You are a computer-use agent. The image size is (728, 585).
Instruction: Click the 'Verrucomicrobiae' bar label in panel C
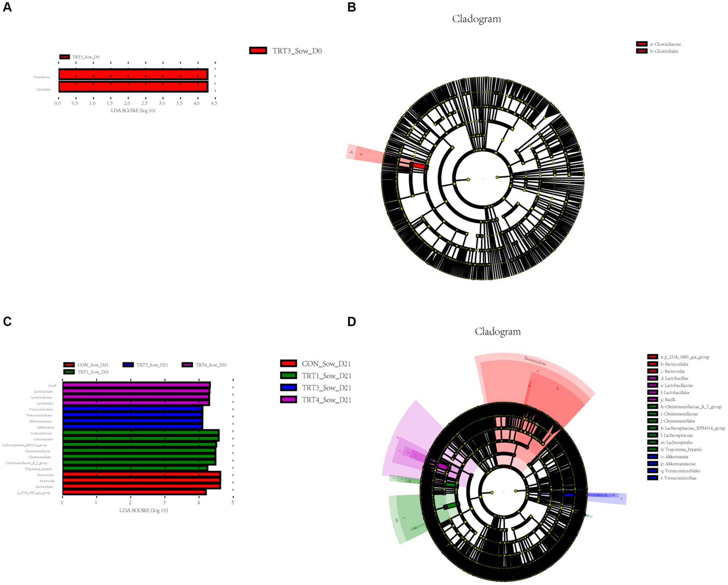tap(41, 409)
